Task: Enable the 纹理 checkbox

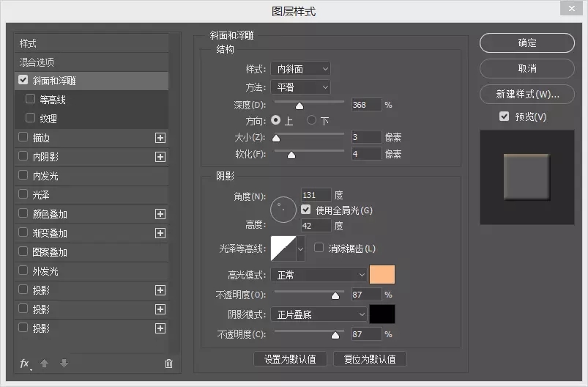Action: [30, 118]
